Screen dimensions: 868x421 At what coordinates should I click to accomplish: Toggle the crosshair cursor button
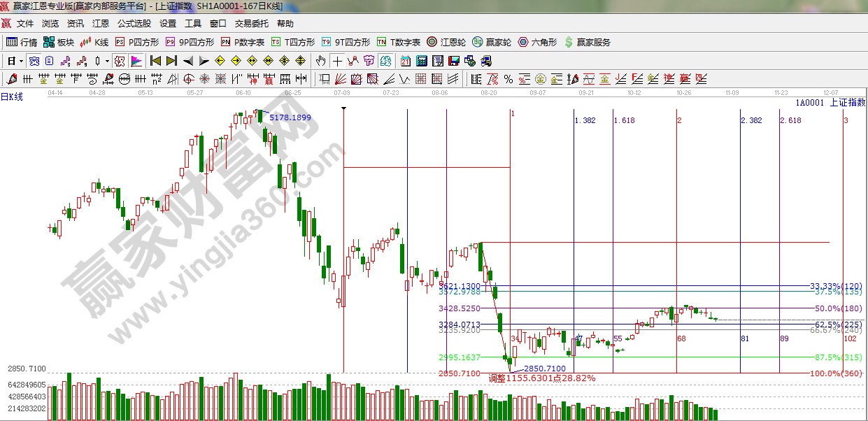point(338,61)
